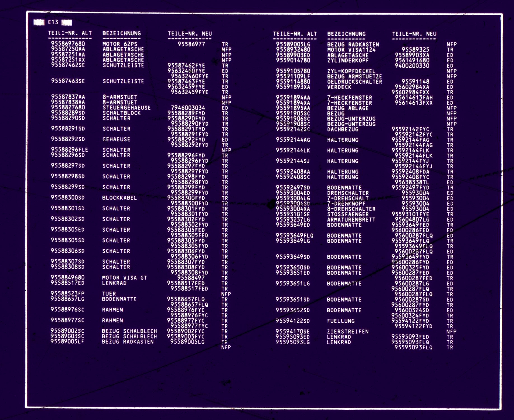Select description ARMATURENBRETT
Viewport: 514px width, 420px height.
[x=351, y=220]
